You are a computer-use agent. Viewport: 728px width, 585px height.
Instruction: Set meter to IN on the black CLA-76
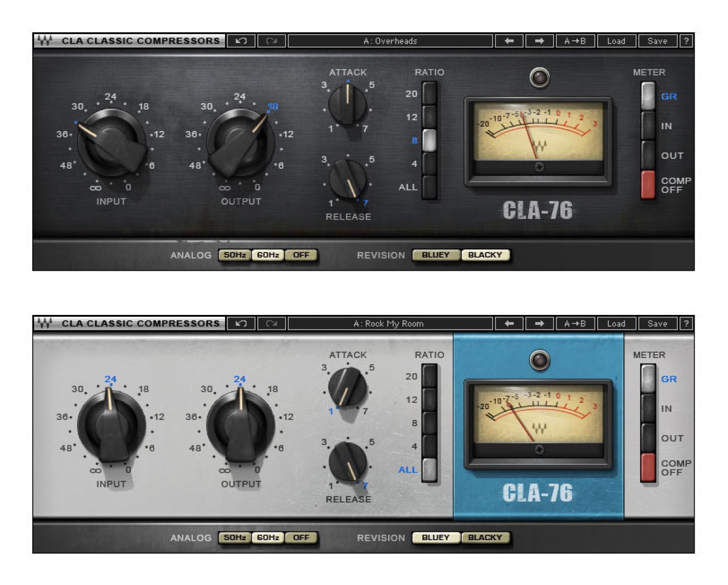[649, 126]
